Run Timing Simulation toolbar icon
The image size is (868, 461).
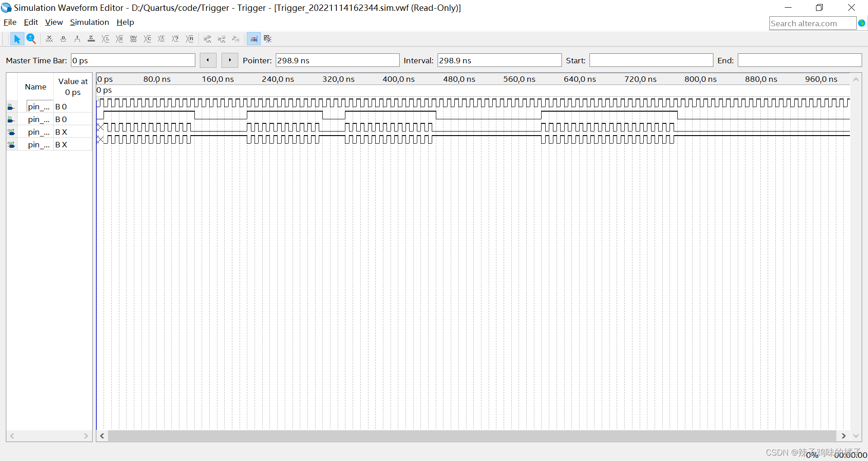(222, 39)
